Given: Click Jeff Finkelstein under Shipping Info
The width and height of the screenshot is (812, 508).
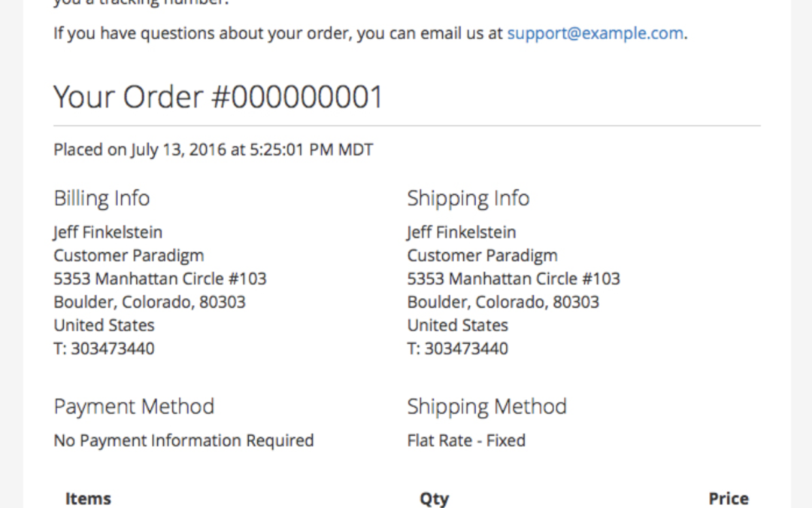Looking at the screenshot, I should point(462,232).
